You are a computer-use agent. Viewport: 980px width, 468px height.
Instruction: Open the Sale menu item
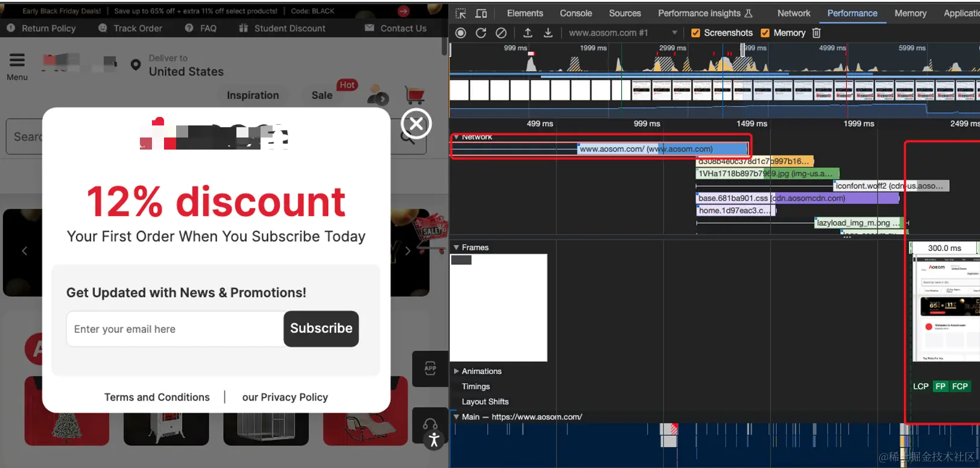coord(322,95)
